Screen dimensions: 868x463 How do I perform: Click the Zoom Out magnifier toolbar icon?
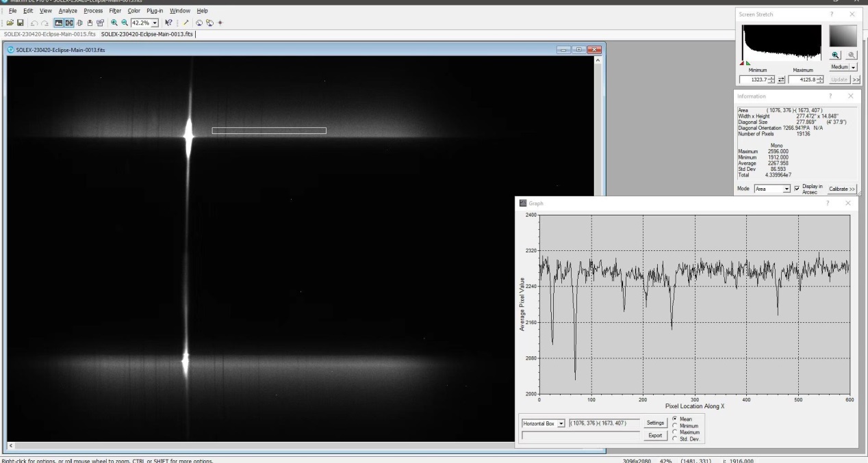point(125,23)
